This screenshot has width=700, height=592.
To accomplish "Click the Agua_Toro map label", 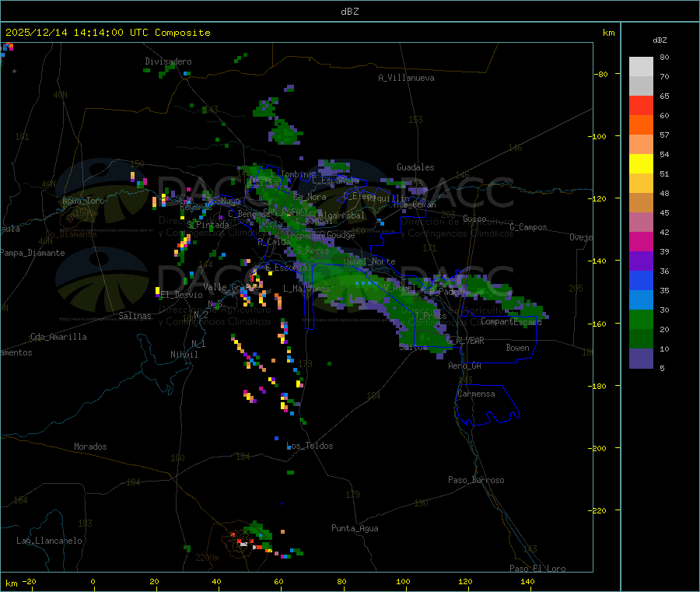I will click(x=83, y=201).
